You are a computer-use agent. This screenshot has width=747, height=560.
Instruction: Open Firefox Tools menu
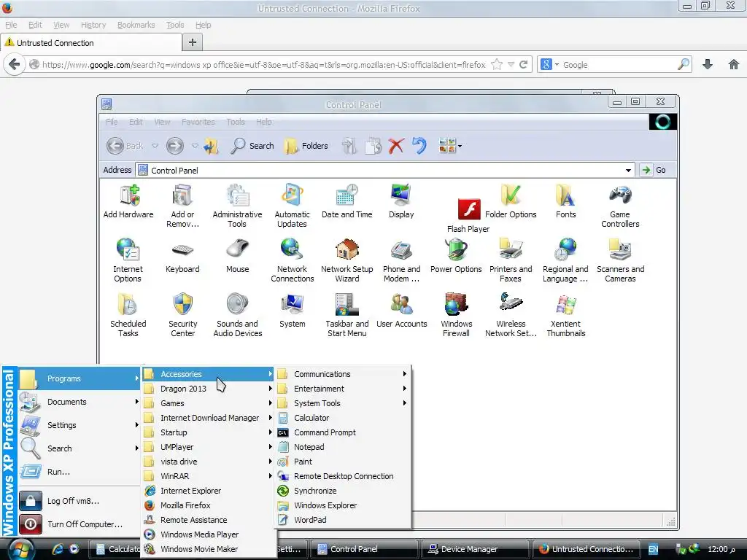pos(175,25)
